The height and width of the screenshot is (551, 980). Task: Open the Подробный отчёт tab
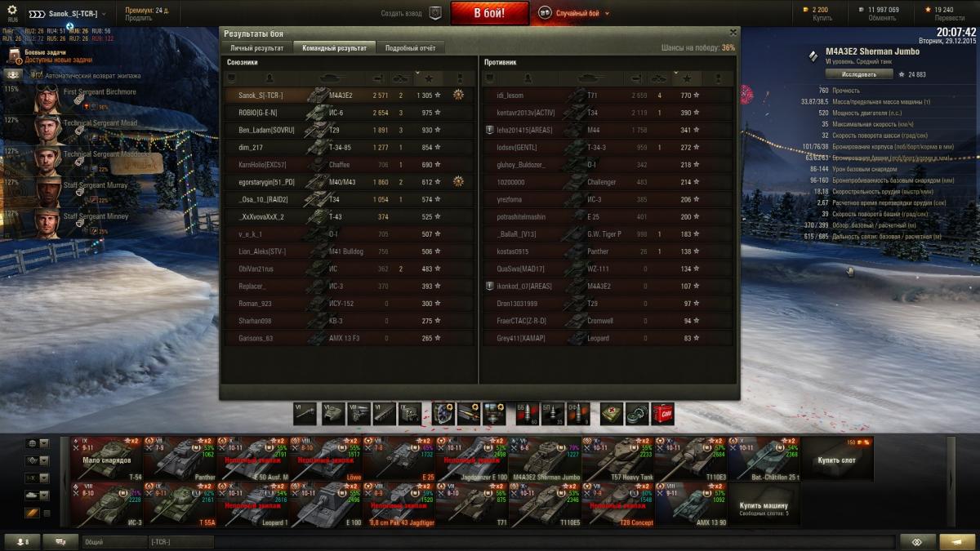point(411,48)
